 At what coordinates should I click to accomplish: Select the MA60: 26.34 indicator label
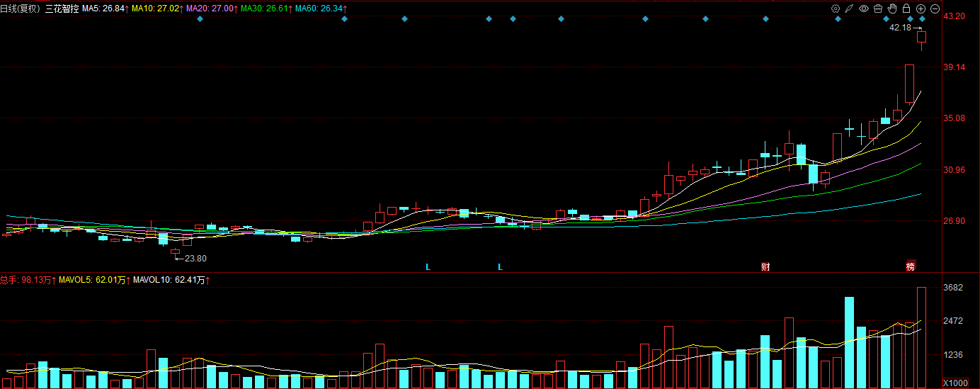pyautogui.click(x=321, y=9)
